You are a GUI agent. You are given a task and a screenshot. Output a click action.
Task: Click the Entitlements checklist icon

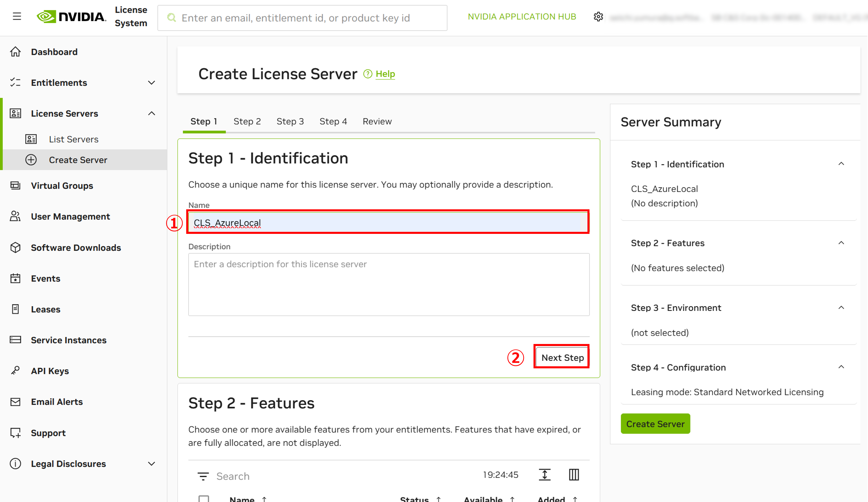15,83
